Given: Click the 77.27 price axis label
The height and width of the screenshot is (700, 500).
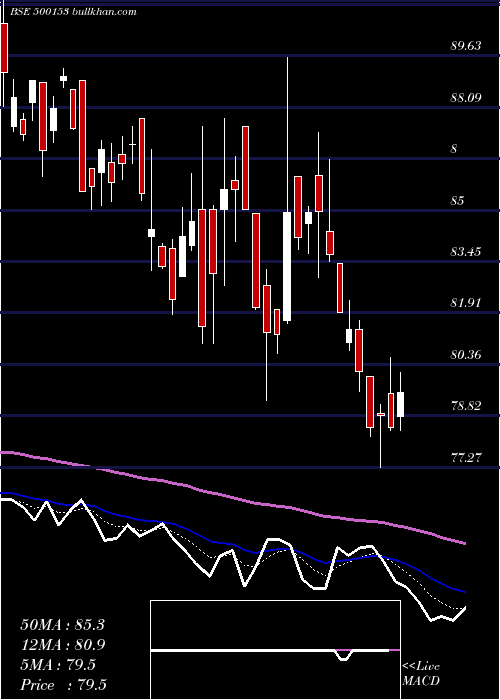Looking at the screenshot, I should [x=466, y=458].
